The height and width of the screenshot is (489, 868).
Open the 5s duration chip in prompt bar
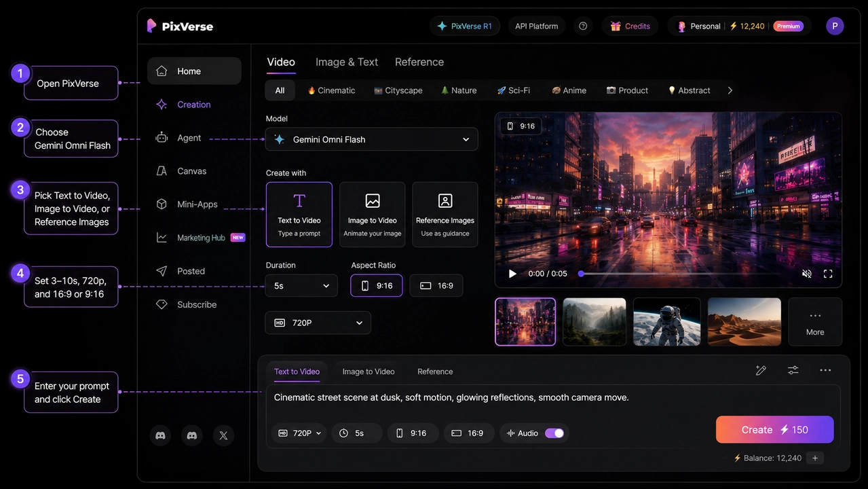(357, 433)
